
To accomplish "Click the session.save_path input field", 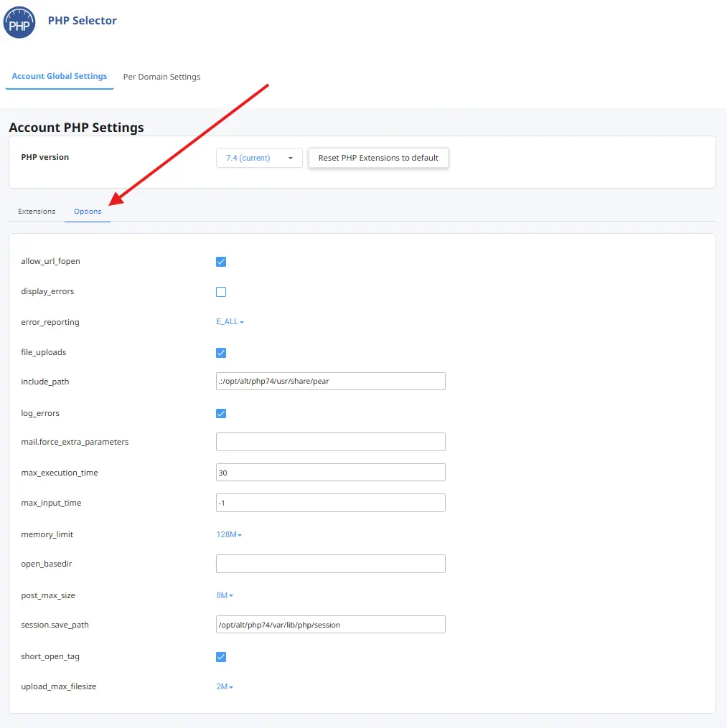I will 331,625.
